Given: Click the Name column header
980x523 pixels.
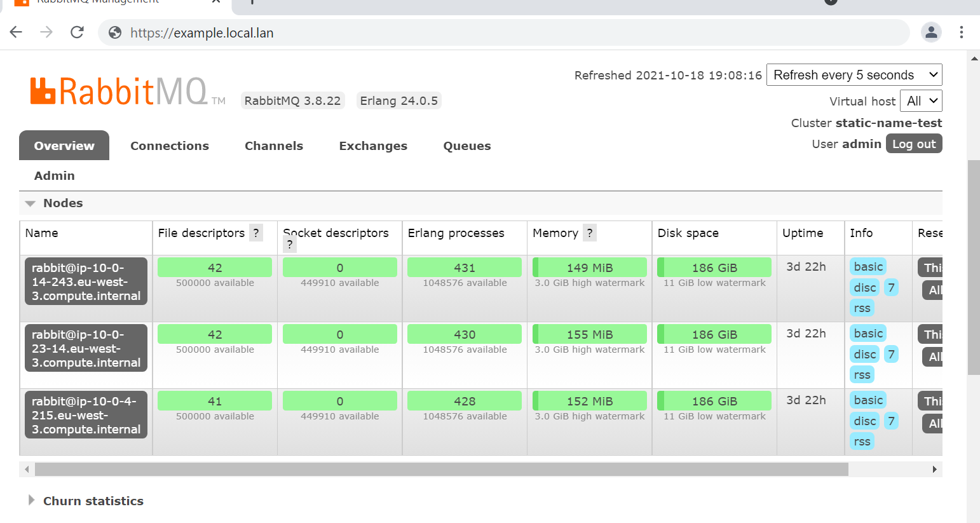Looking at the screenshot, I should point(42,233).
